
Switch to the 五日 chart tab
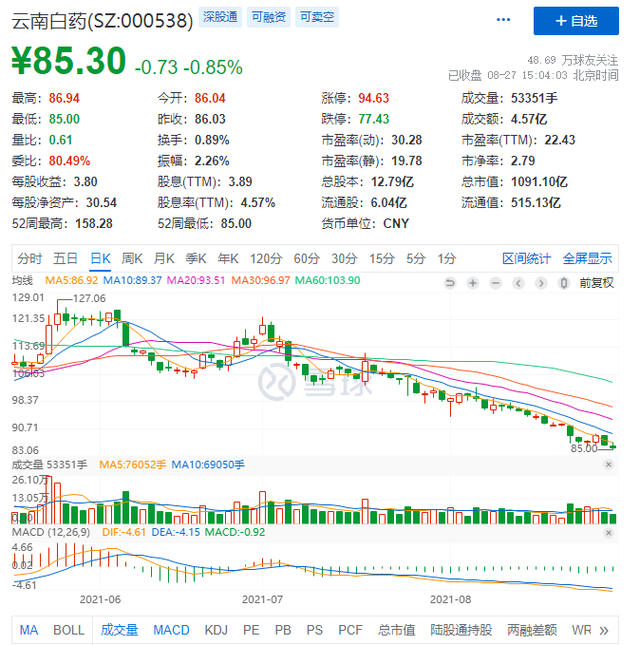[65, 259]
